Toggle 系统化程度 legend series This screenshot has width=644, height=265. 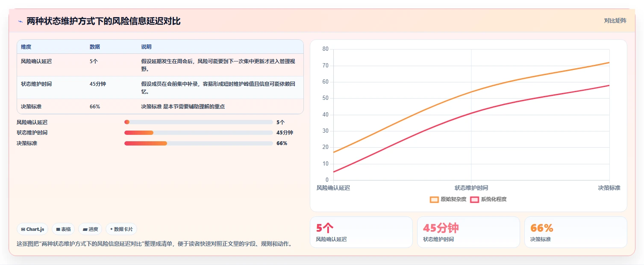coord(488,199)
